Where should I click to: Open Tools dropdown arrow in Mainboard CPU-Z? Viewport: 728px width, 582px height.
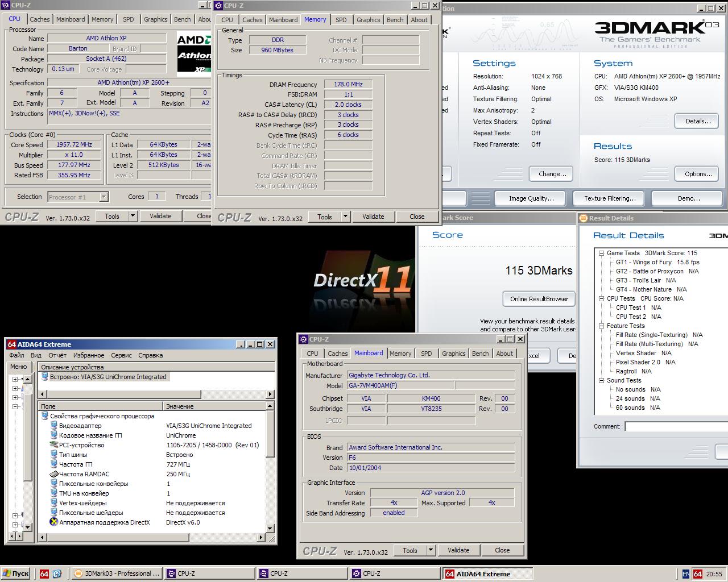click(x=431, y=550)
